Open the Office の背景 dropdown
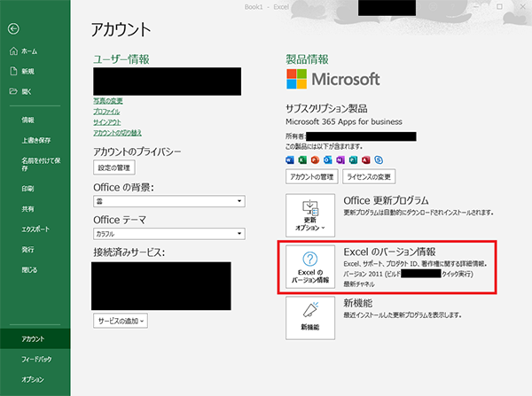The height and width of the screenshot is (396, 532). tap(169, 201)
